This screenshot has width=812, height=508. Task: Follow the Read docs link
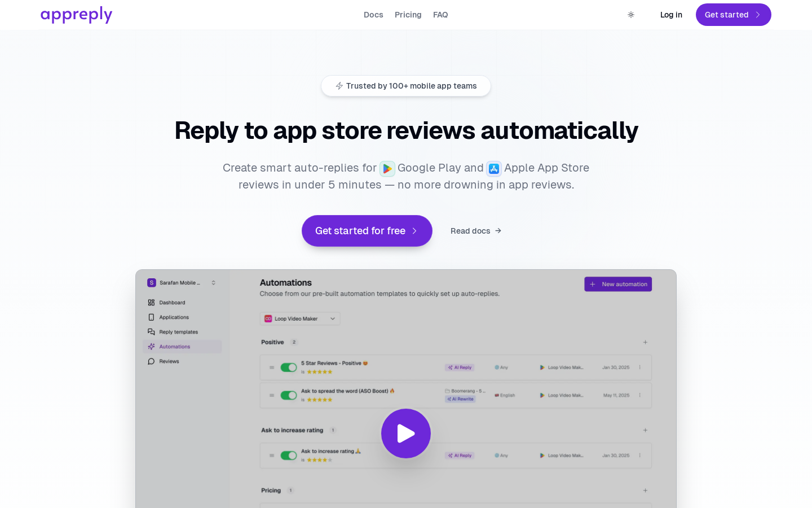point(476,231)
